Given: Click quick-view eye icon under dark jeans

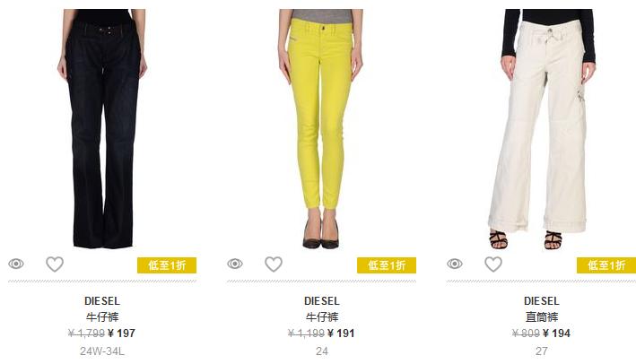Looking at the screenshot, I should [16, 264].
